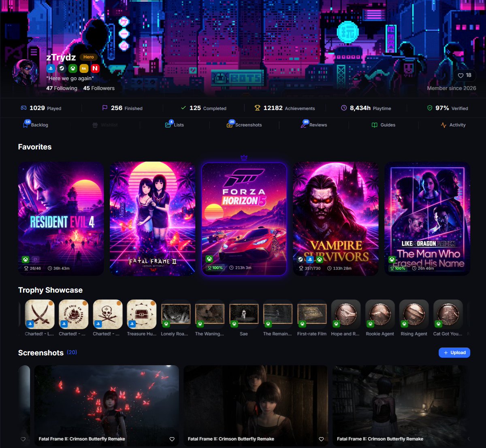This screenshot has height=448, width=486.
Task: Click the Steam icon on Vampire Survivors card
Action: tap(300, 259)
